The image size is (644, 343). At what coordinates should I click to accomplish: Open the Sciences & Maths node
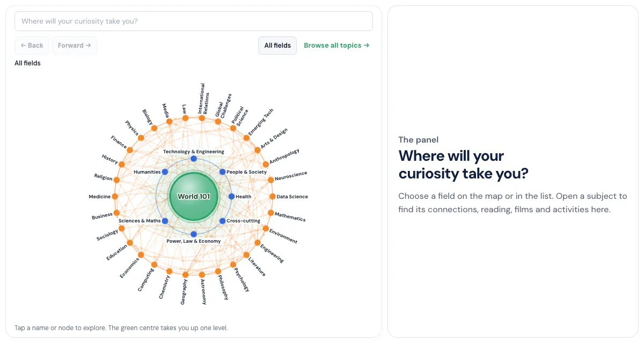tap(165, 221)
